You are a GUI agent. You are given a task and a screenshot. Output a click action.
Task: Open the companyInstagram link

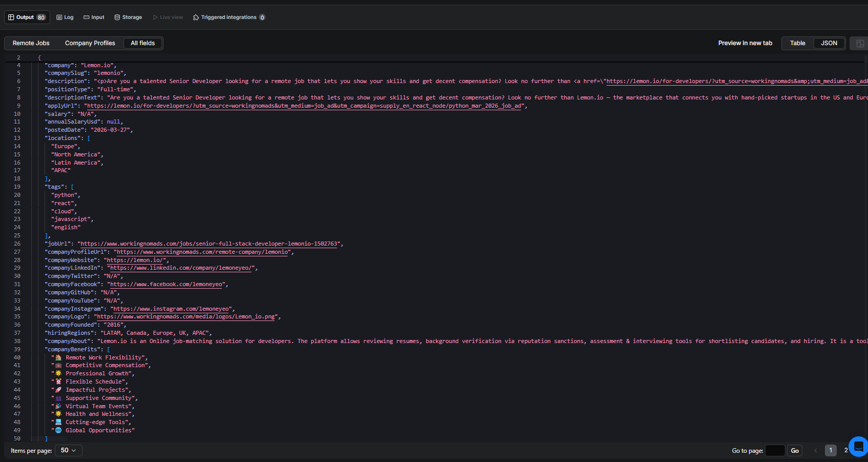171,309
